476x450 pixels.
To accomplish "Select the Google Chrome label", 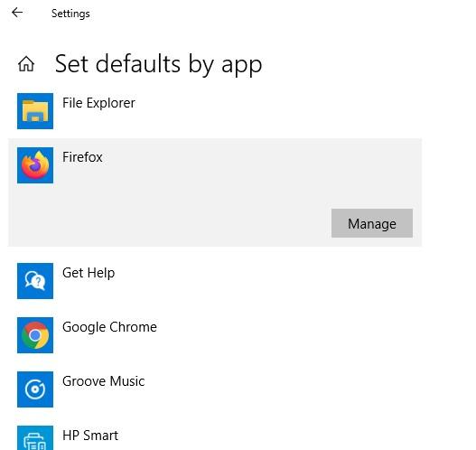I will [x=109, y=327].
